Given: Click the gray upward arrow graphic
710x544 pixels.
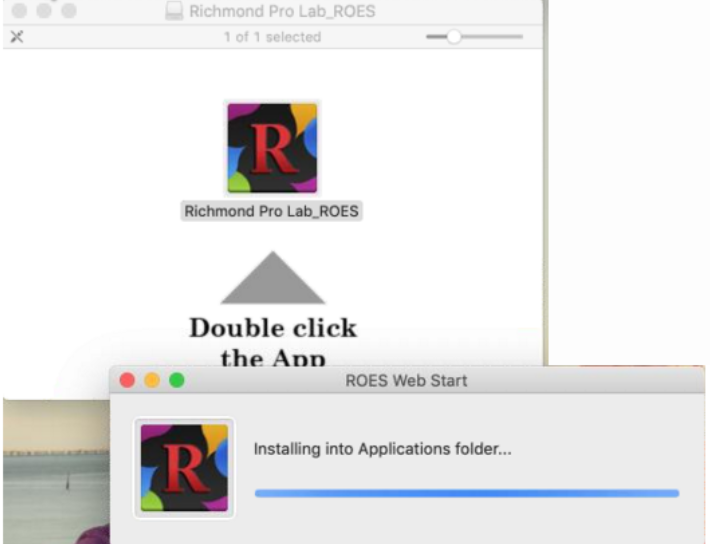Looking at the screenshot, I should 272,279.
